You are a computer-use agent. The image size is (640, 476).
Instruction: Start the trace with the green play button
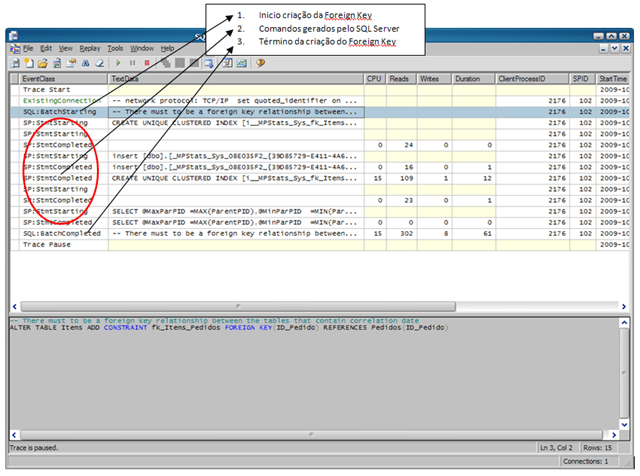click(118, 63)
